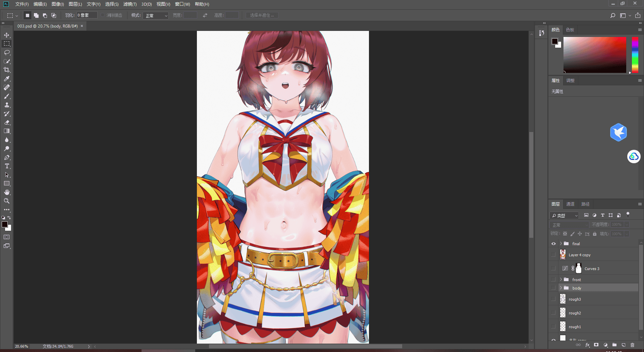Switch to the 通道 tab
This screenshot has width=644, height=352.
click(x=570, y=204)
